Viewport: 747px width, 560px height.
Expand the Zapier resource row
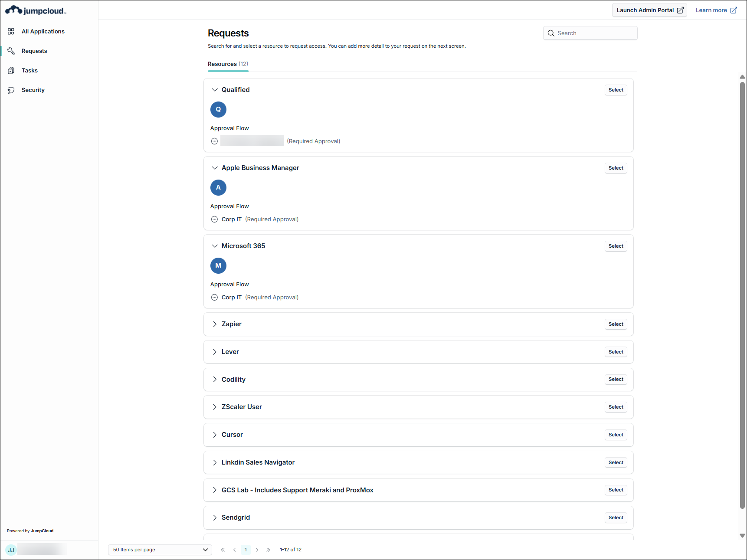[x=215, y=324]
